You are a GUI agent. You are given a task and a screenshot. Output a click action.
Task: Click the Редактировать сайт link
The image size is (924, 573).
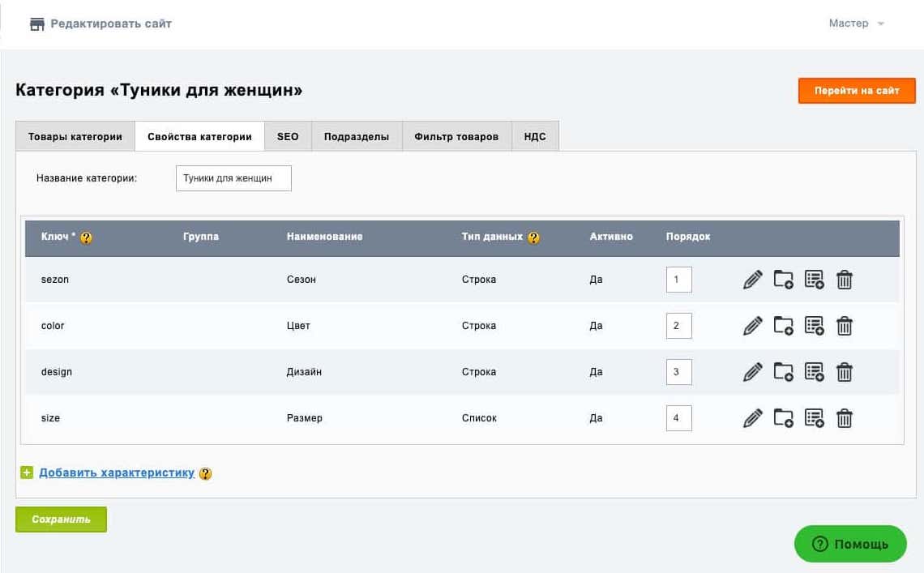(111, 24)
